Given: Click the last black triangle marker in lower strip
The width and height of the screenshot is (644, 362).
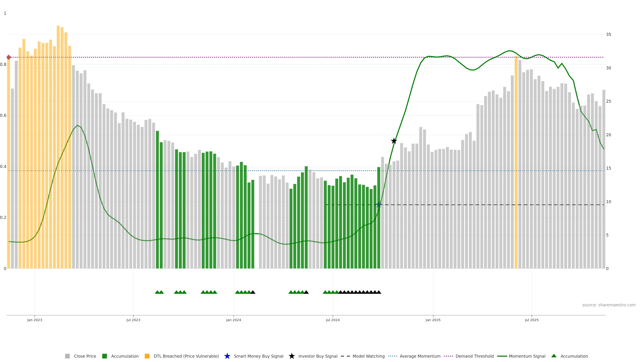Looking at the screenshot, I should coord(379,292).
